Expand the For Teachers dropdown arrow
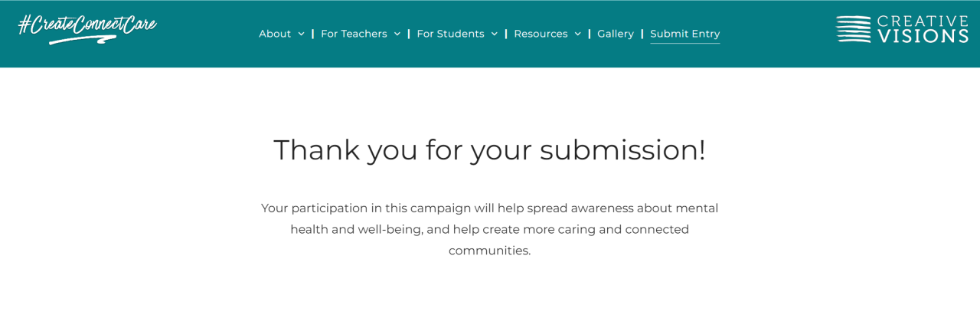The height and width of the screenshot is (328, 980). pyautogui.click(x=397, y=34)
